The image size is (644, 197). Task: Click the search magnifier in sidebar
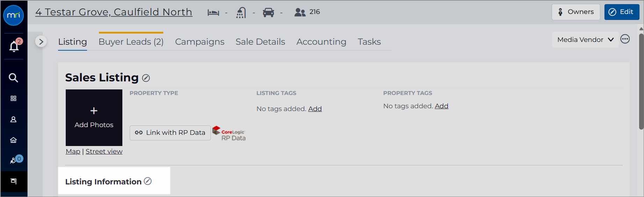(x=13, y=78)
